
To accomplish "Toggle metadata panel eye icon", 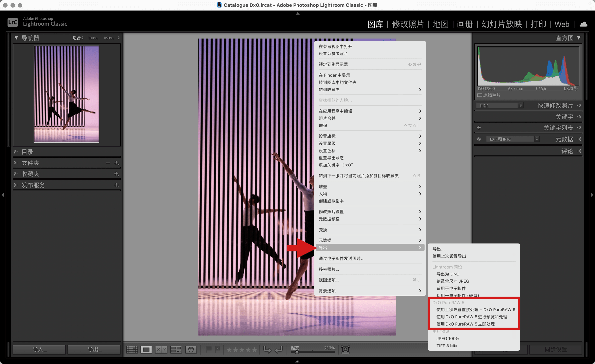I will click(479, 139).
